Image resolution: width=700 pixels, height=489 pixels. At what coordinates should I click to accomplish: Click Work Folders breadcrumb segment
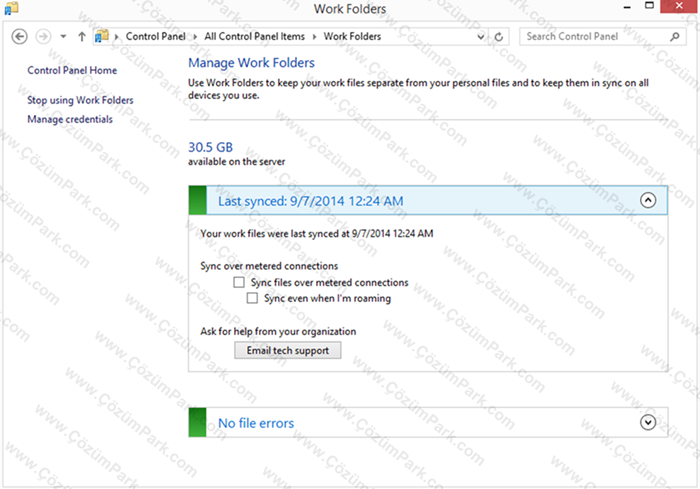coord(352,37)
